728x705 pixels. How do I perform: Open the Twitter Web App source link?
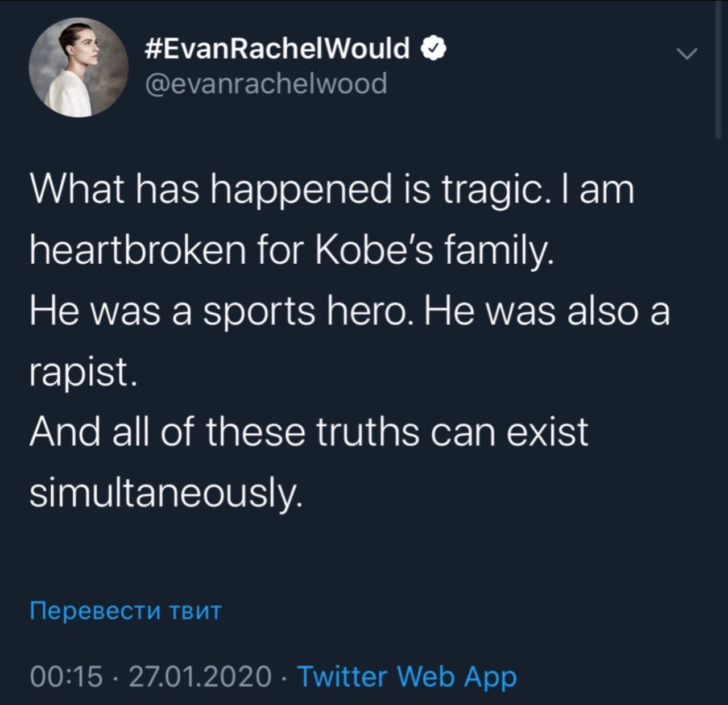tap(407, 676)
